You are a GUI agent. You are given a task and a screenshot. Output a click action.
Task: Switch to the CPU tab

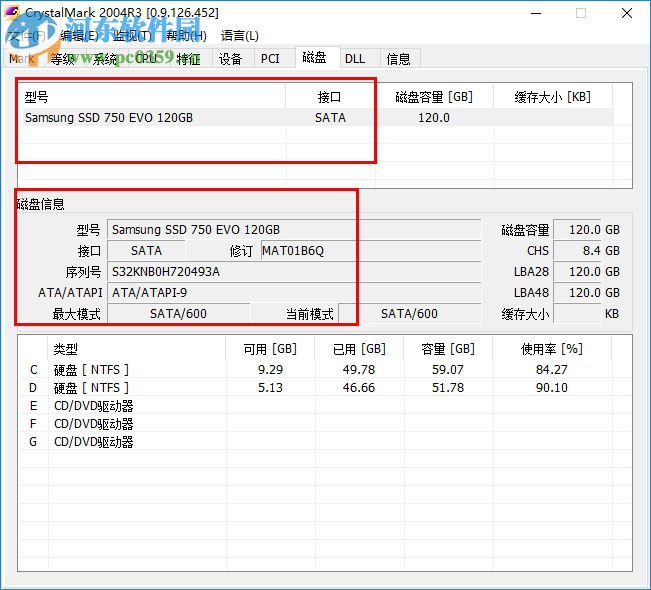click(x=146, y=59)
